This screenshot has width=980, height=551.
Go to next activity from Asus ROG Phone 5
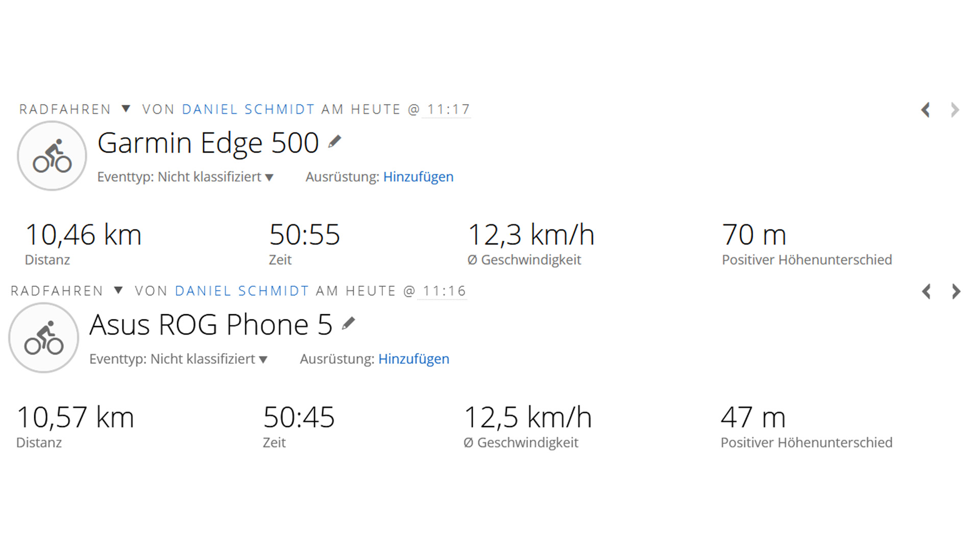click(x=956, y=291)
